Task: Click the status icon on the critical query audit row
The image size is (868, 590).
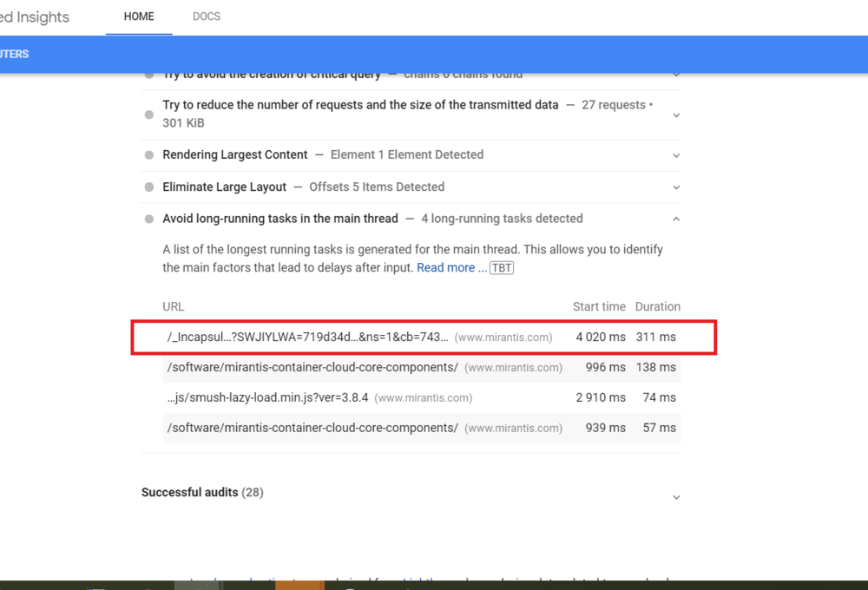Action: (148, 74)
